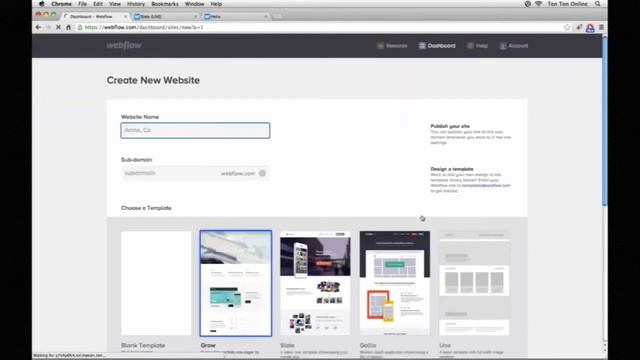
Task: Open Account in the Webflow navbar
Action: pos(514,46)
